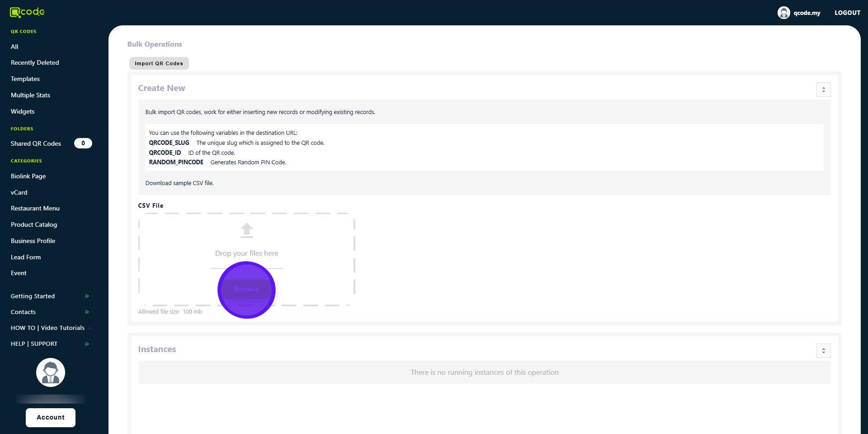Open Shared QR Codes folder
868x434 pixels.
coord(36,143)
